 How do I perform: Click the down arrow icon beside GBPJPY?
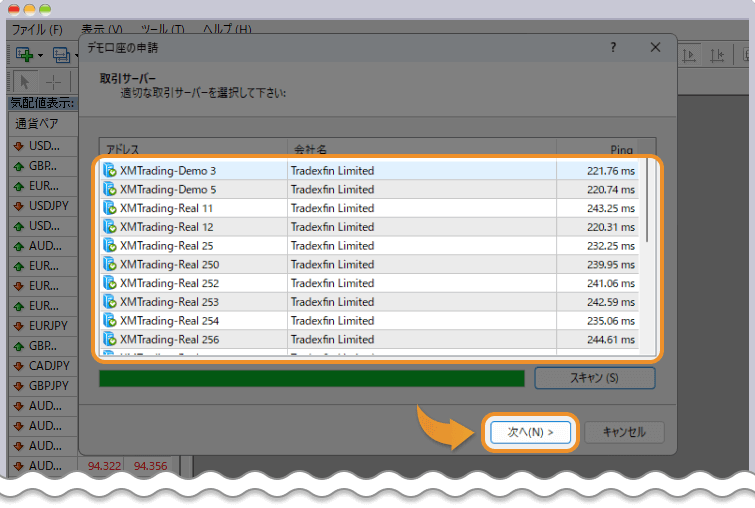tap(19, 386)
